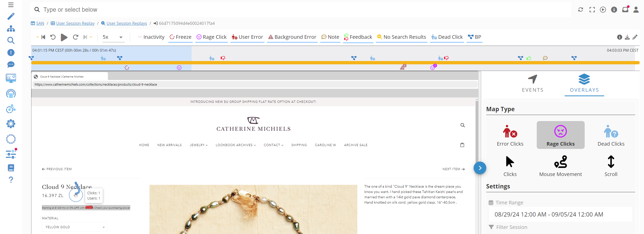Collapse the side panel with arrow button
This screenshot has height=234, width=644.
(480, 168)
